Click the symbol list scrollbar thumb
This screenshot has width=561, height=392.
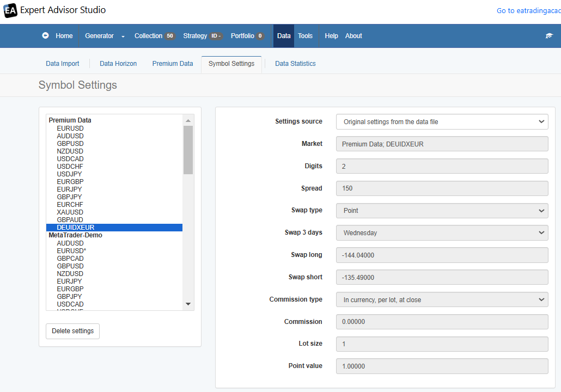point(188,150)
